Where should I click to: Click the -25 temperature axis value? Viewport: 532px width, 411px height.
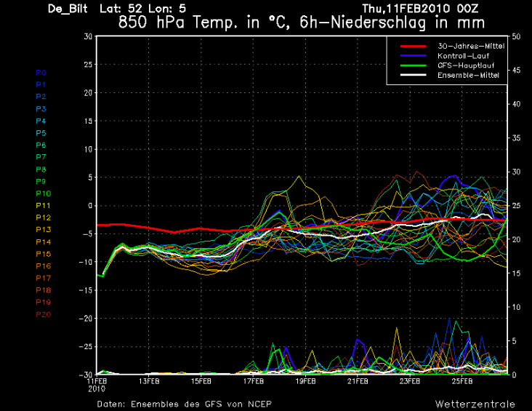[x=86, y=347]
